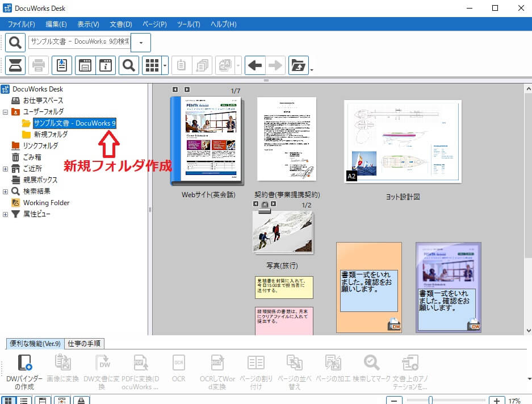Select the ヨット設計図 document thumbnail
This screenshot has height=404, width=532.
coord(403,141)
